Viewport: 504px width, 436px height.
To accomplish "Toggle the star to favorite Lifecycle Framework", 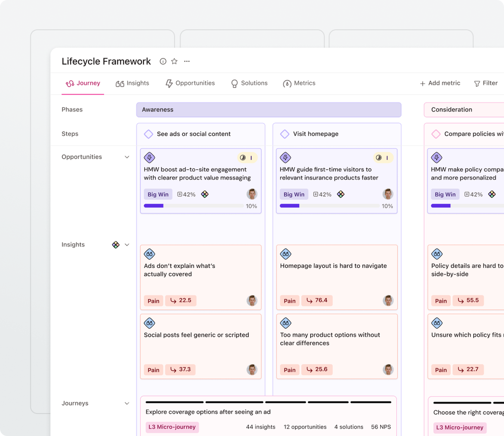I will (x=174, y=61).
